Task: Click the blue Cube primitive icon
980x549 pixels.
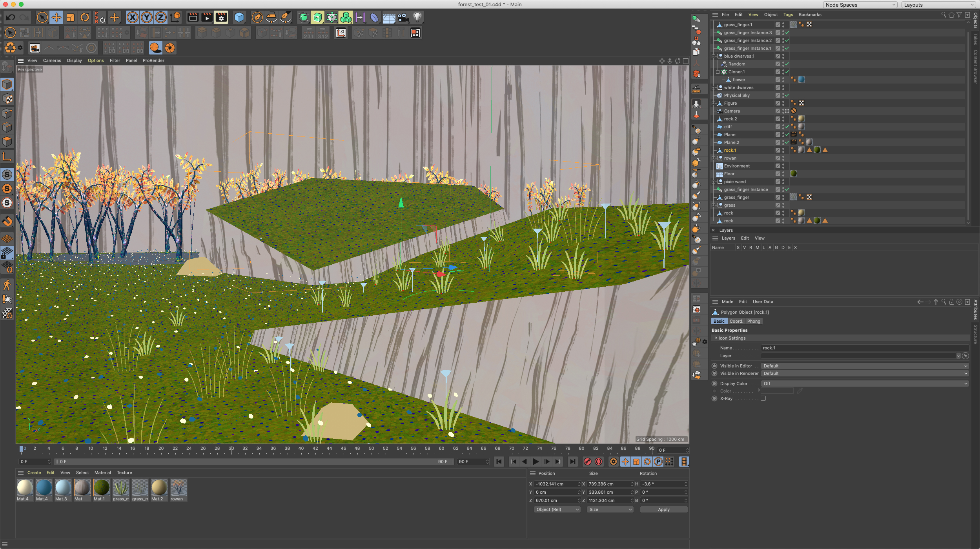Action: (239, 18)
